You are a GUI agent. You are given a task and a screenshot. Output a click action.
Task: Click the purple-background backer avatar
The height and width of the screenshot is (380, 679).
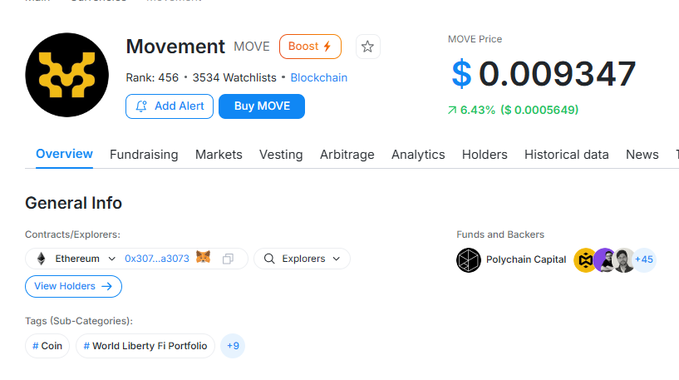605,260
